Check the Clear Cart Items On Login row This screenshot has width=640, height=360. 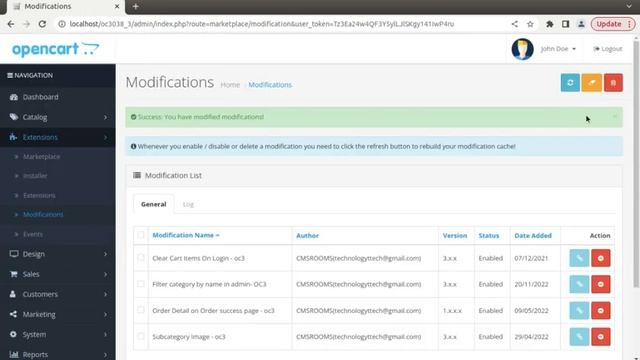pyautogui.click(x=141, y=258)
